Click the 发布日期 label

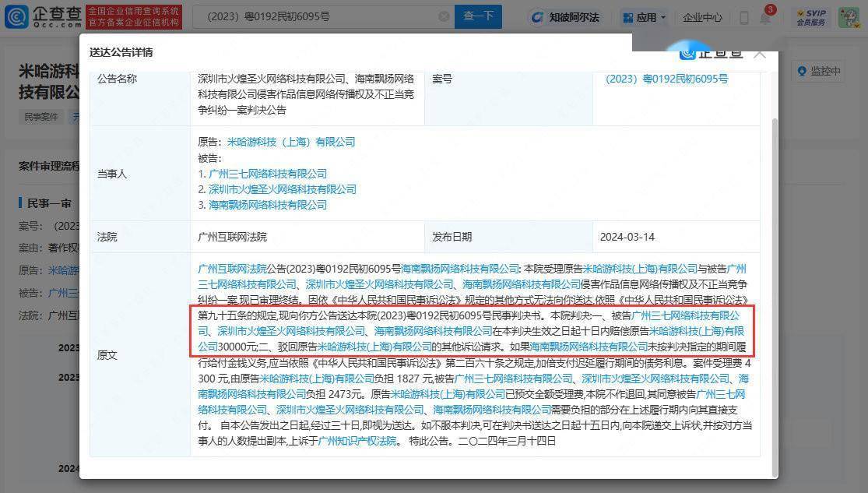[452, 237]
